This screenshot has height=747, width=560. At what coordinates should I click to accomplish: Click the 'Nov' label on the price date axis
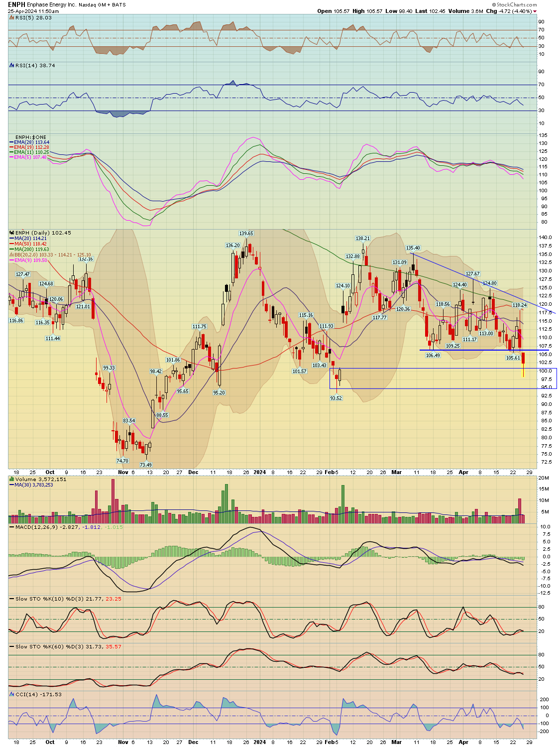pyautogui.click(x=123, y=472)
